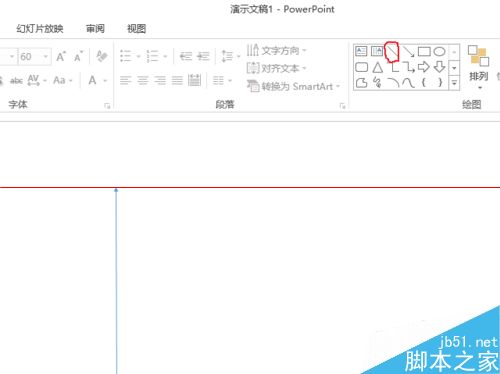Increase the list indent level
The height and width of the screenshot is (374, 500).
pos(203,56)
